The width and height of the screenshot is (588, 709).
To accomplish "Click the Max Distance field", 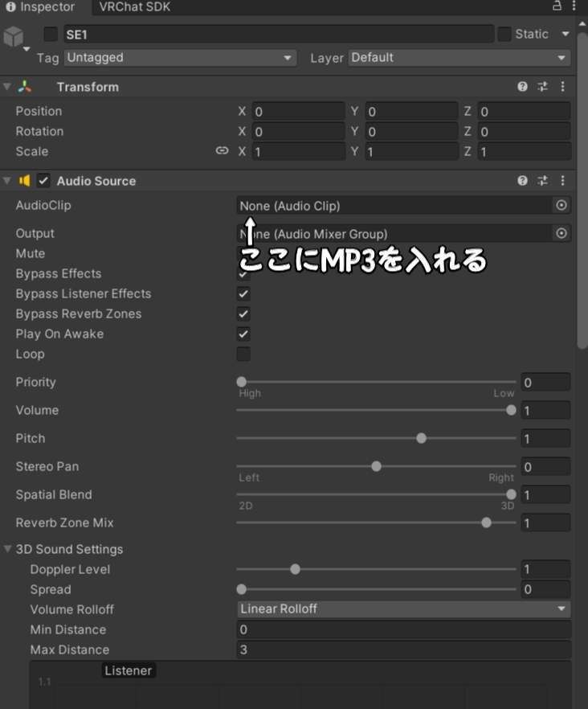I will (403, 650).
